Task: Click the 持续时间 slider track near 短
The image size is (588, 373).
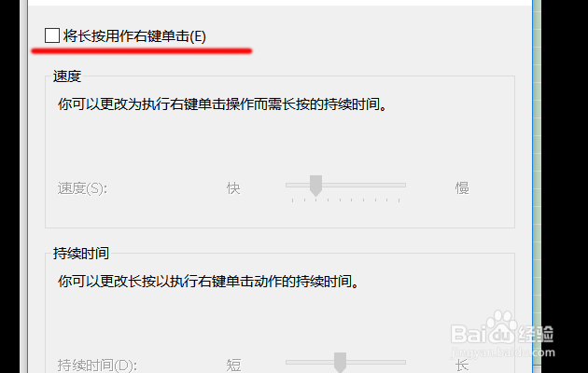Action: (x=303, y=362)
